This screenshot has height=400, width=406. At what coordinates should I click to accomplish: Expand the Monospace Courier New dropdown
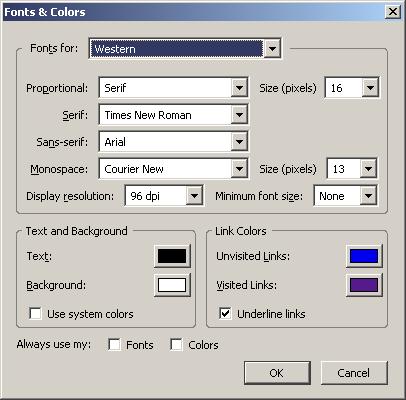(x=173, y=169)
